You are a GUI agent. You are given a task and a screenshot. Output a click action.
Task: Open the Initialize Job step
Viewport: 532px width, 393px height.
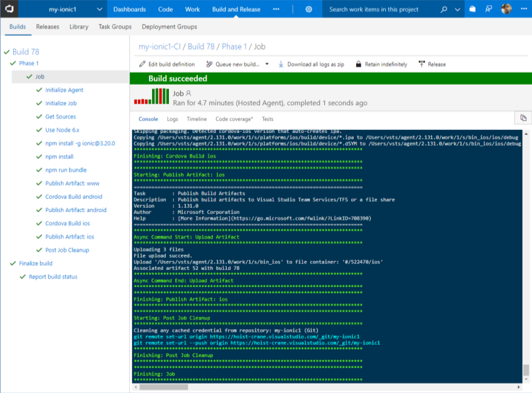click(x=61, y=103)
